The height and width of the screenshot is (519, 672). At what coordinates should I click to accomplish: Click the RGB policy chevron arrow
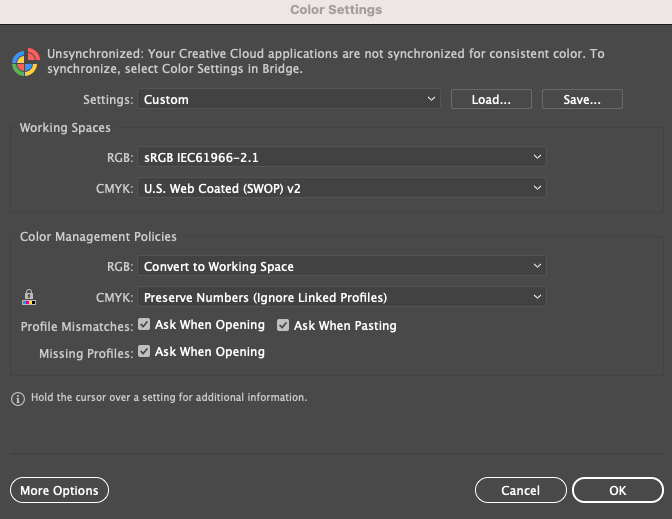537,266
